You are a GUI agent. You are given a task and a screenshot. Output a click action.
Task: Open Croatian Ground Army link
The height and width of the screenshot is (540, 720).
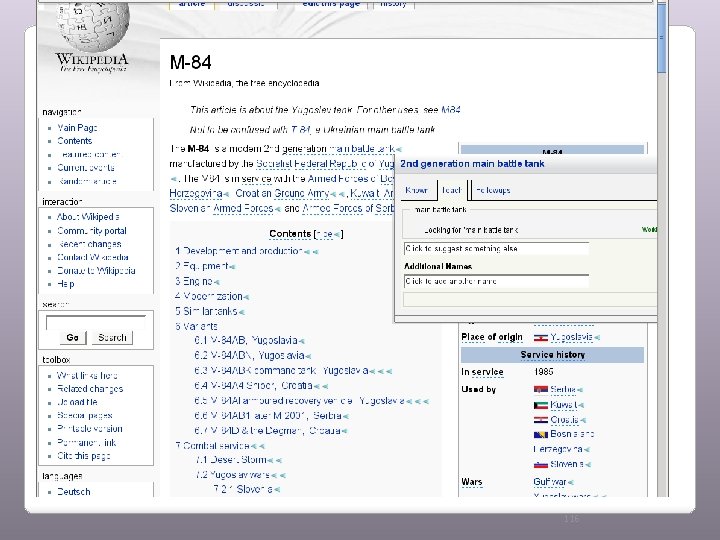[x=282, y=193]
